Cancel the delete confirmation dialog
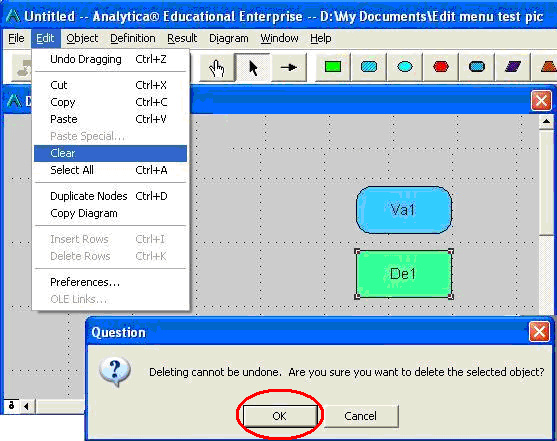Viewport: 557px width, 441px height. pos(361,416)
